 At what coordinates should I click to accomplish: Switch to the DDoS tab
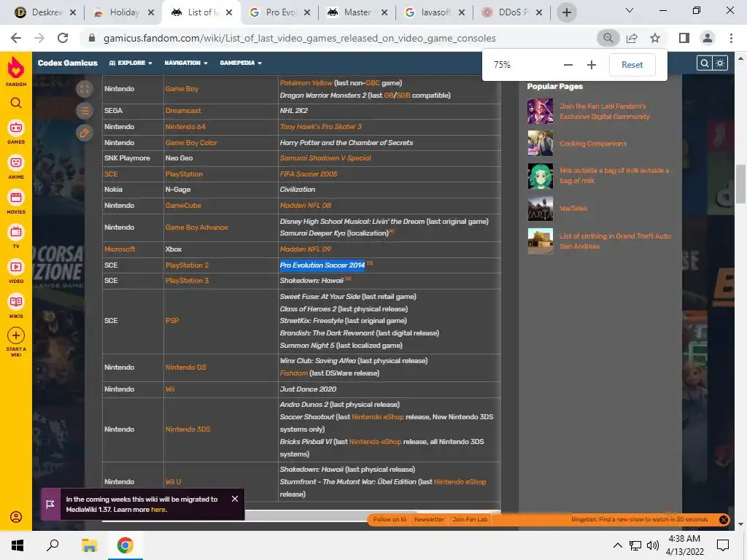pos(511,12)
